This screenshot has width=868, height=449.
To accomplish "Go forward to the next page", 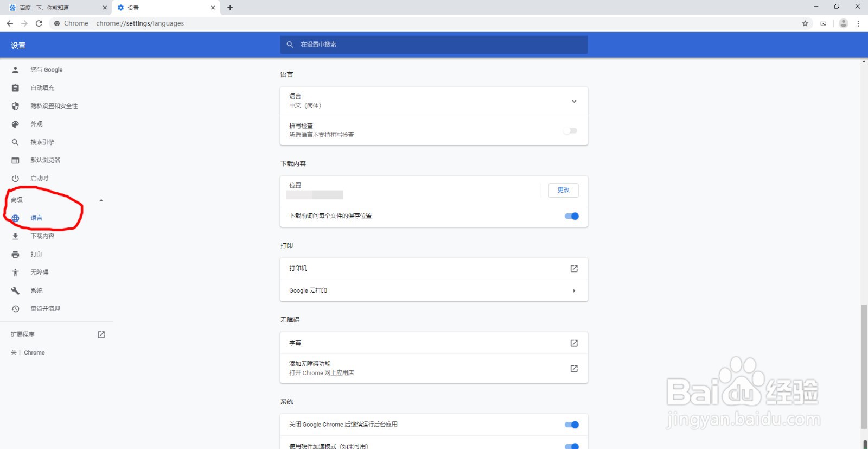I will pyautogui.click(x=24, y=23).
